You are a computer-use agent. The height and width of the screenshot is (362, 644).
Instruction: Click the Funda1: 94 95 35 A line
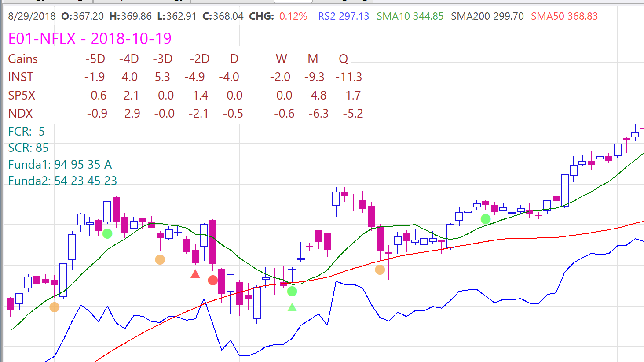coord(60,164)
